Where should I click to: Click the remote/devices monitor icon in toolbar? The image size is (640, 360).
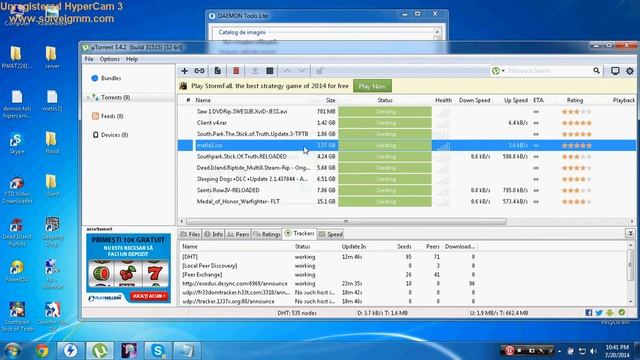(615, 71)
